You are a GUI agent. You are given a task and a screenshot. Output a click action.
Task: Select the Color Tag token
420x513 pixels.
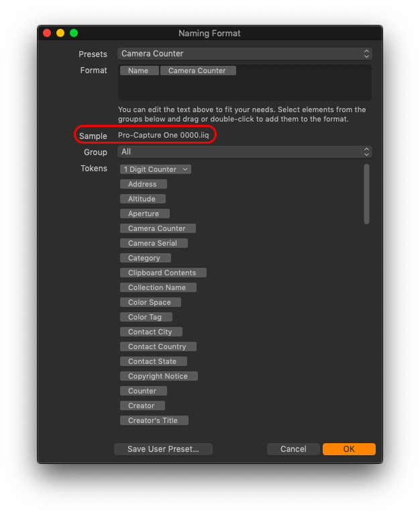[x=146, y=317]
